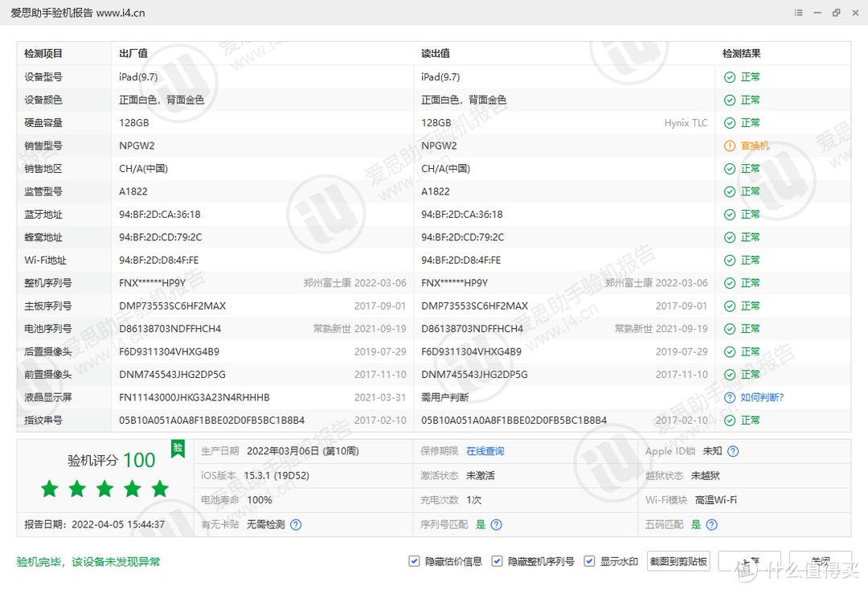Image resolution: width=868 pixels, height=591 pixels.
Task: Open the help icon beside 序列号匹配
Action: click(x=496, y=523)
